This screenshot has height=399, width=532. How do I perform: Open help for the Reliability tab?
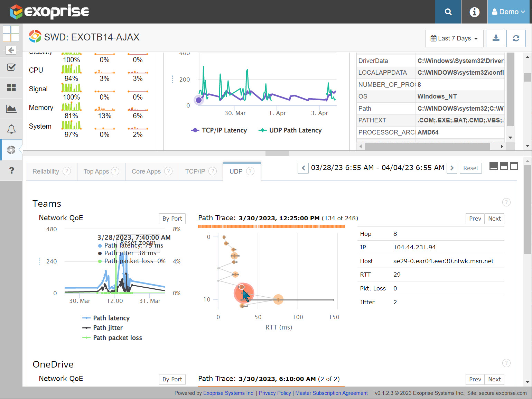coord(67,171)
